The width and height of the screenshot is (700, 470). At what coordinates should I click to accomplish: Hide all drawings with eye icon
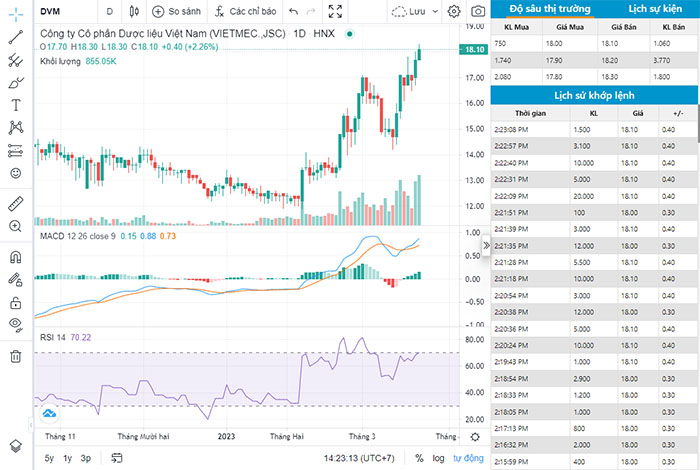(16, 324)
